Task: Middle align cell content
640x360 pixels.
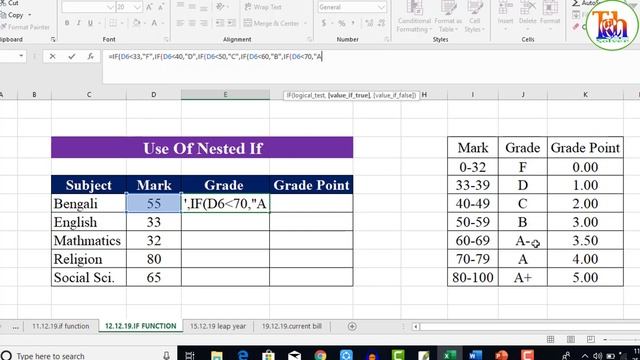Action: [192, 6]
